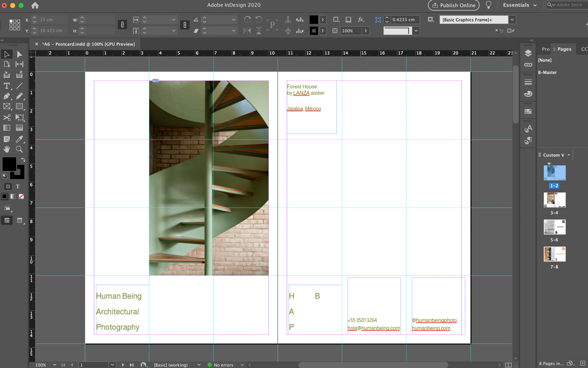Select the Free Transform tool

point(20,117)
